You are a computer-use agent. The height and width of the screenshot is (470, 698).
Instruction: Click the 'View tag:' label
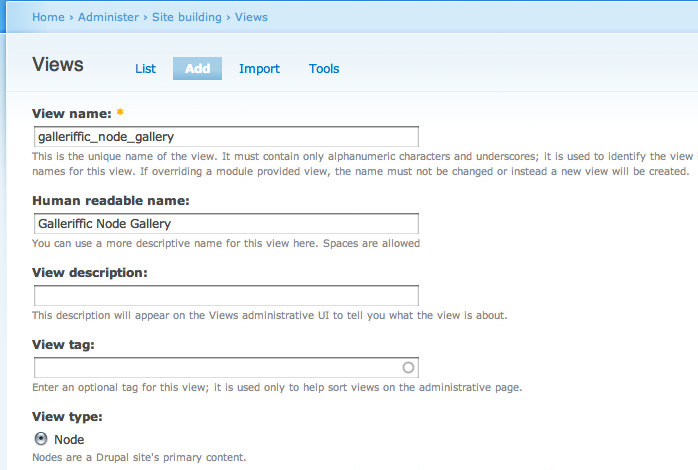click(x=63, y=344)
